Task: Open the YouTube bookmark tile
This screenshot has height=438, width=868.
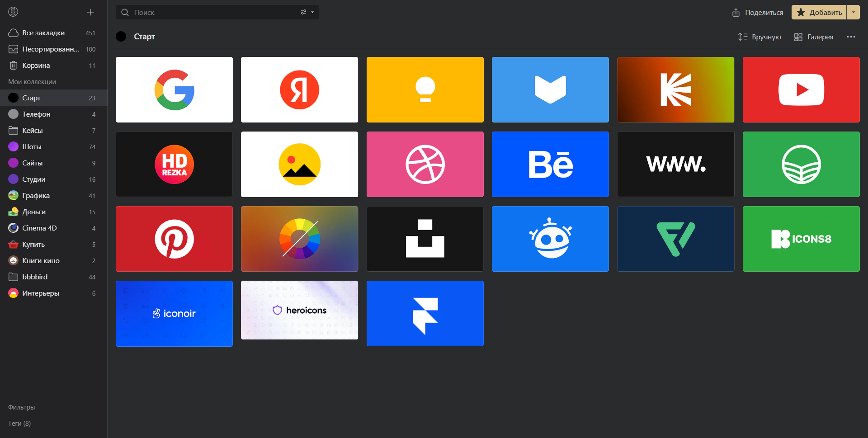Action: point(801,89)
